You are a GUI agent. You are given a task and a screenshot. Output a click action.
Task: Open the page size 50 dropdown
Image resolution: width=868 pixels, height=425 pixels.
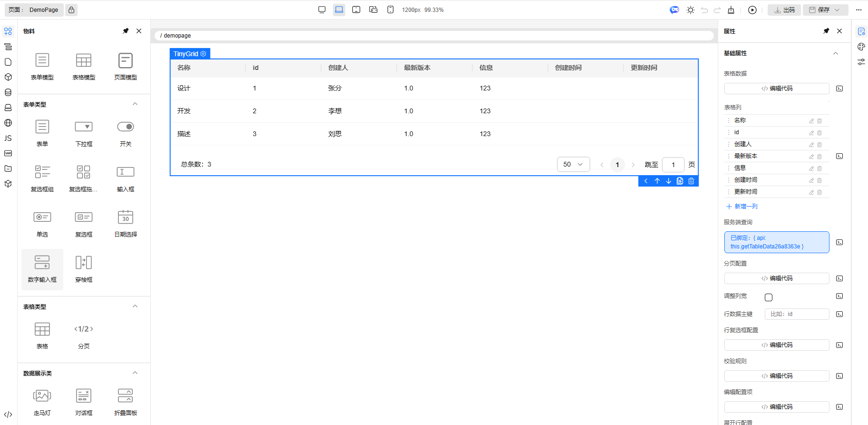(573, 164)
